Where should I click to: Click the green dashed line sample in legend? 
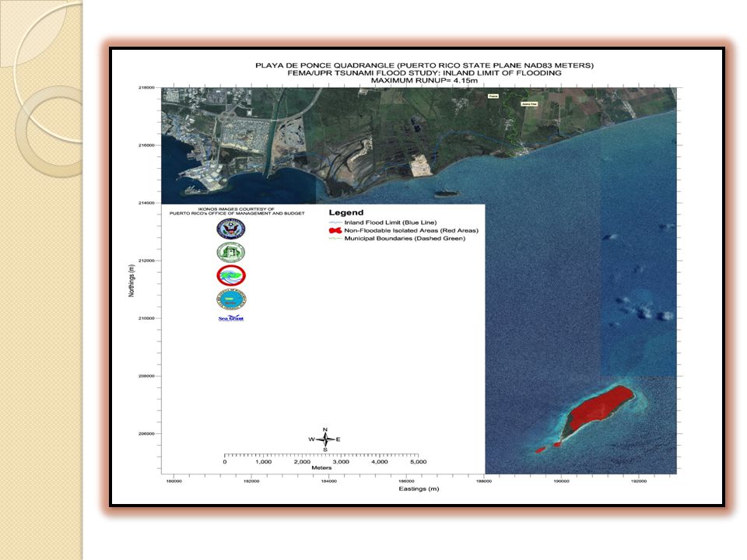tap(335, 239)
